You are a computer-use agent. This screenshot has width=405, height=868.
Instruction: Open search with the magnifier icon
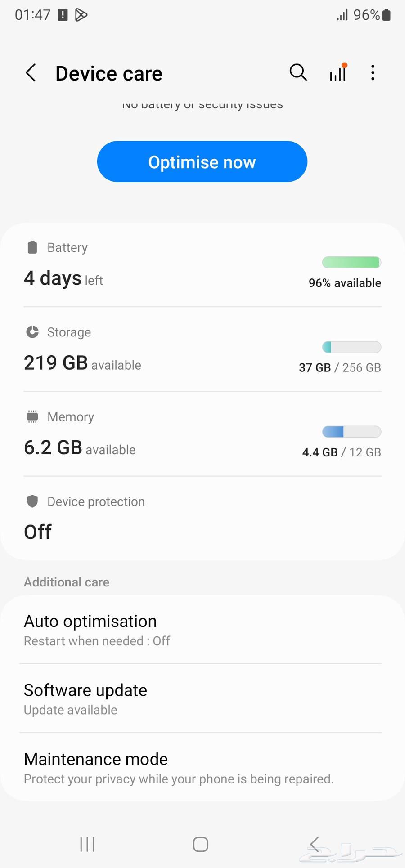[298, 72]
